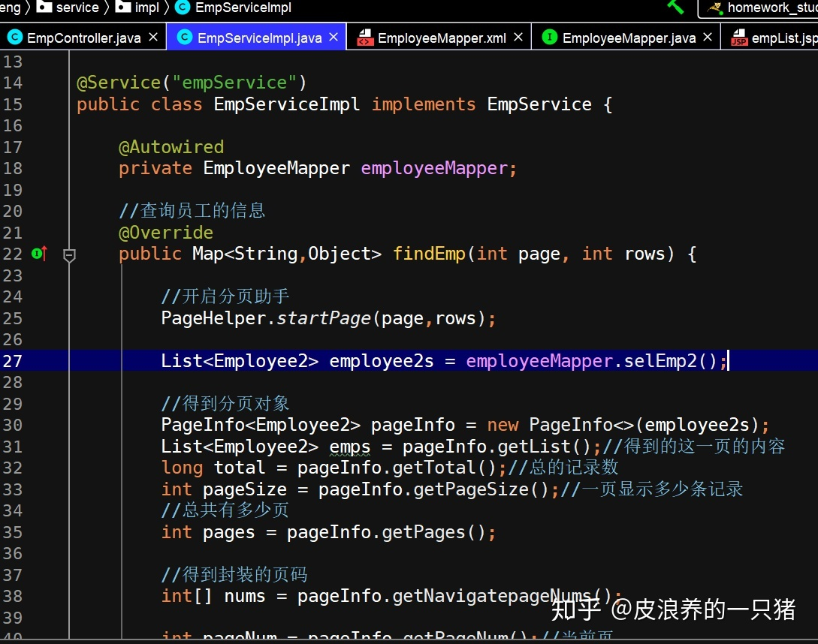Click the underlined emps variable on line 31
The width and height of the screenshot is (818, 644).
tap(349, 447)
